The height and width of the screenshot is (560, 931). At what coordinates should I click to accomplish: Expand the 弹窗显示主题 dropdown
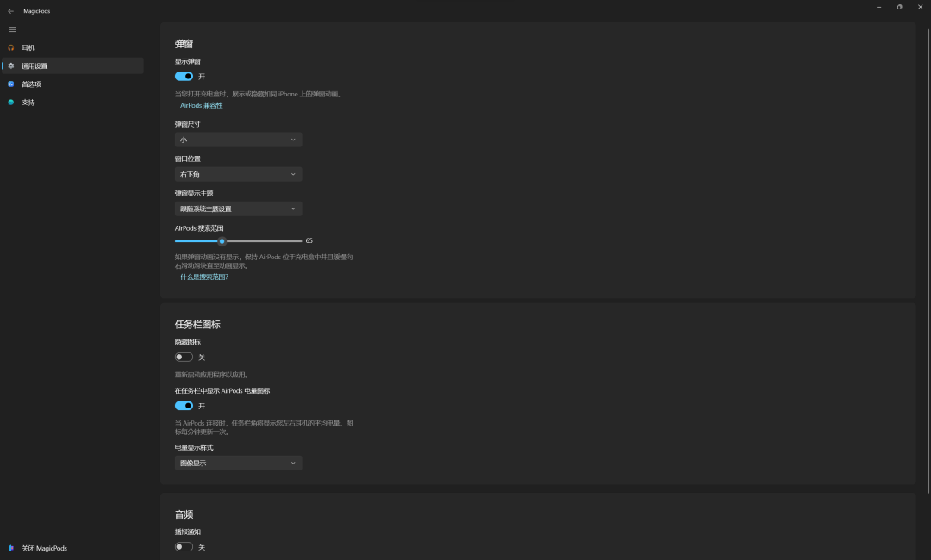[x=238, y=208]
